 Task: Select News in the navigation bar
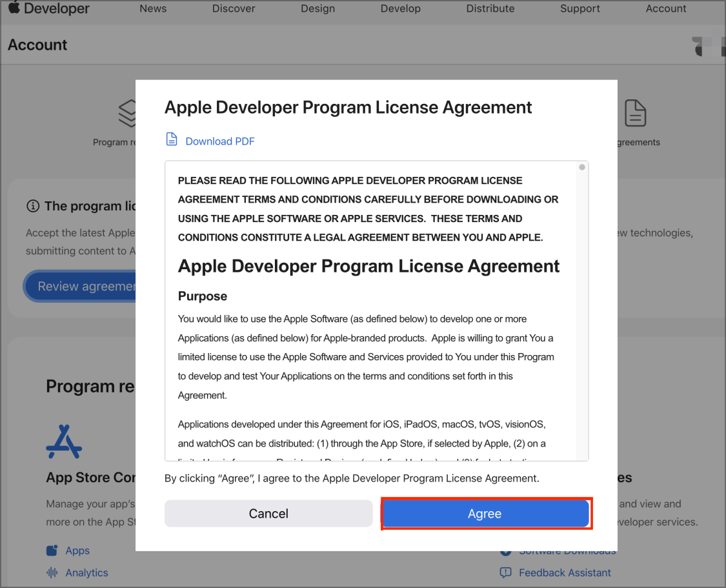tap(153, 8)
